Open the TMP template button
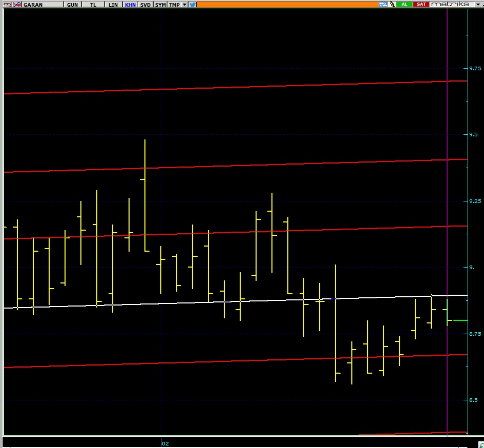 (174, 5)
